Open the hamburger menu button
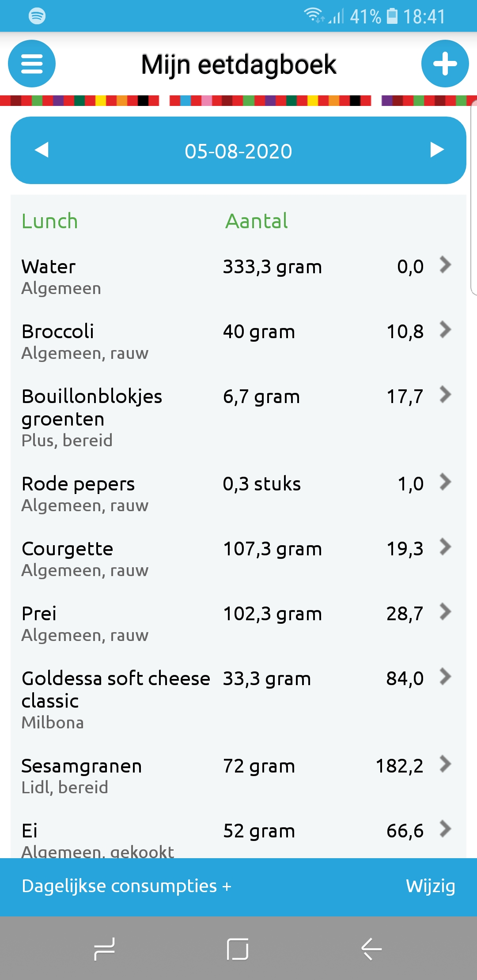The image size is (477, 980). click(x=32, y=64)
